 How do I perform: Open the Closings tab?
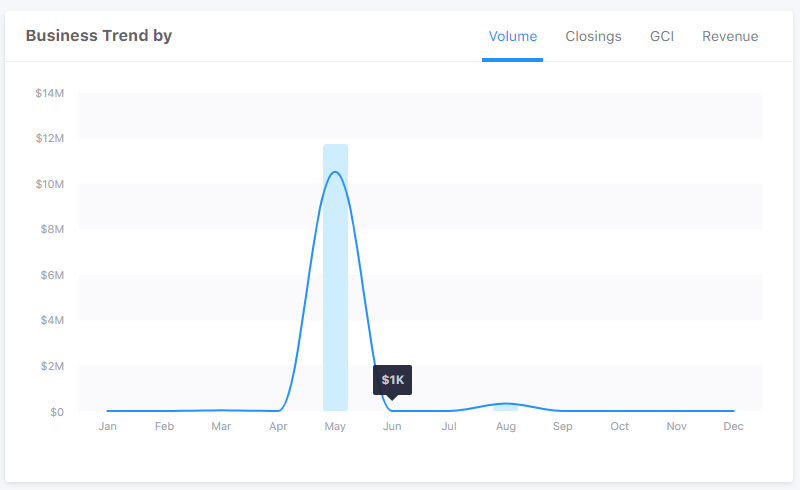[x=593, y=36]
